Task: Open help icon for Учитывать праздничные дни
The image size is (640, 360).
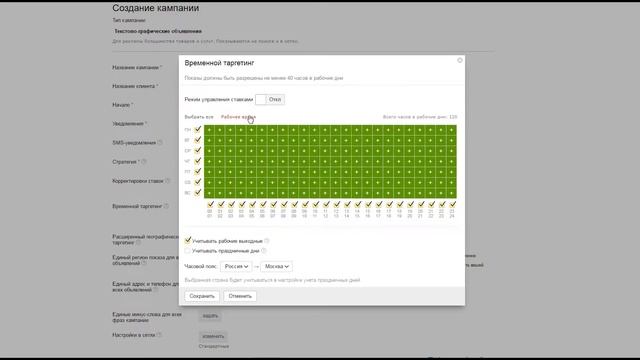Action: 264,251
